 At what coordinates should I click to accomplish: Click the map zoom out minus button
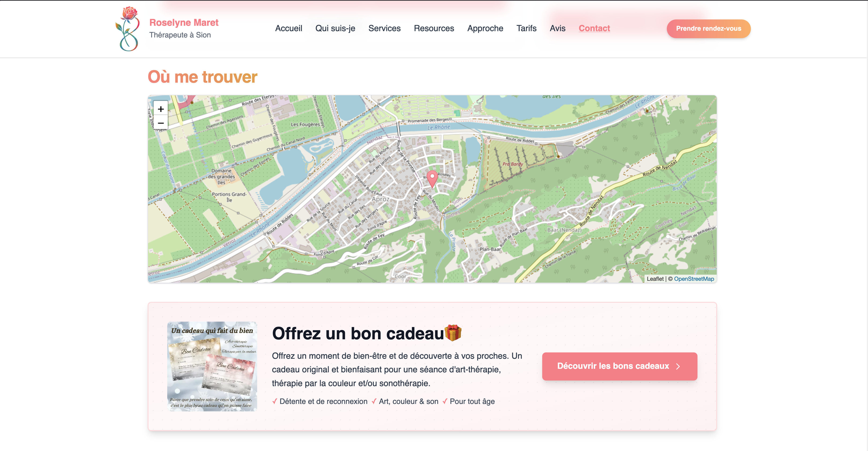[161, 123]
